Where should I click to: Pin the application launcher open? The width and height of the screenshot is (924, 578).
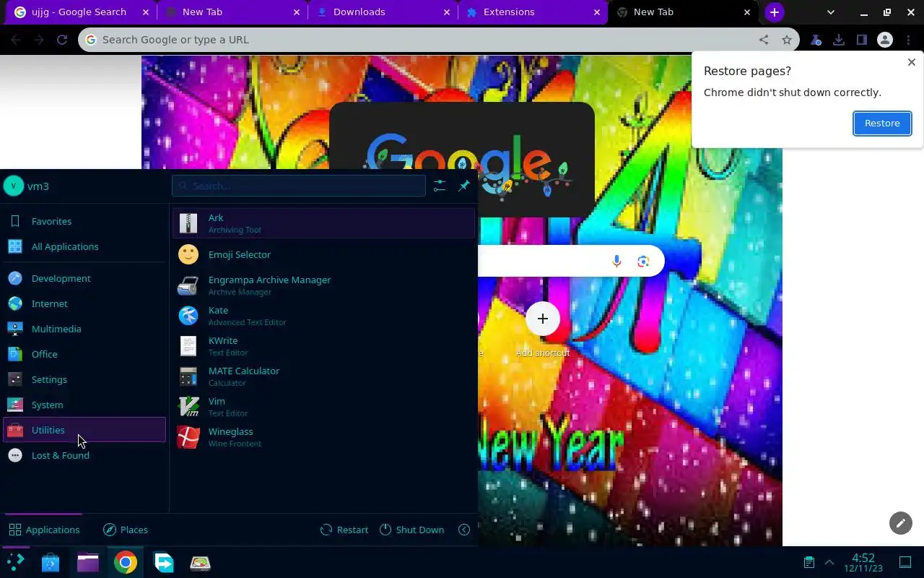[464, 186]
